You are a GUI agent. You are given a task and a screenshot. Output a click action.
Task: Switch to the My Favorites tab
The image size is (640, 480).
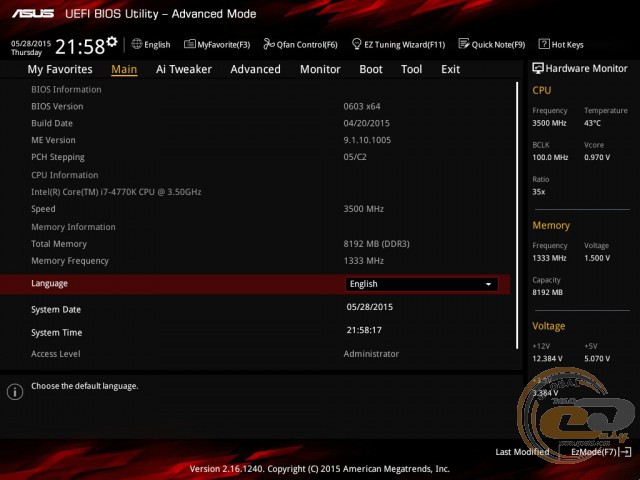pos(60,69)
